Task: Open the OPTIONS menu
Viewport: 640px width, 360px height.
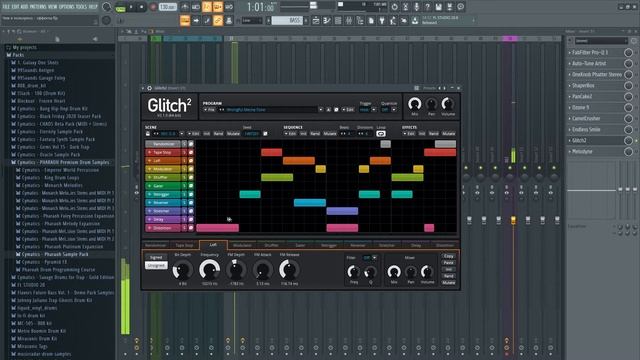Action: [68, 7]
